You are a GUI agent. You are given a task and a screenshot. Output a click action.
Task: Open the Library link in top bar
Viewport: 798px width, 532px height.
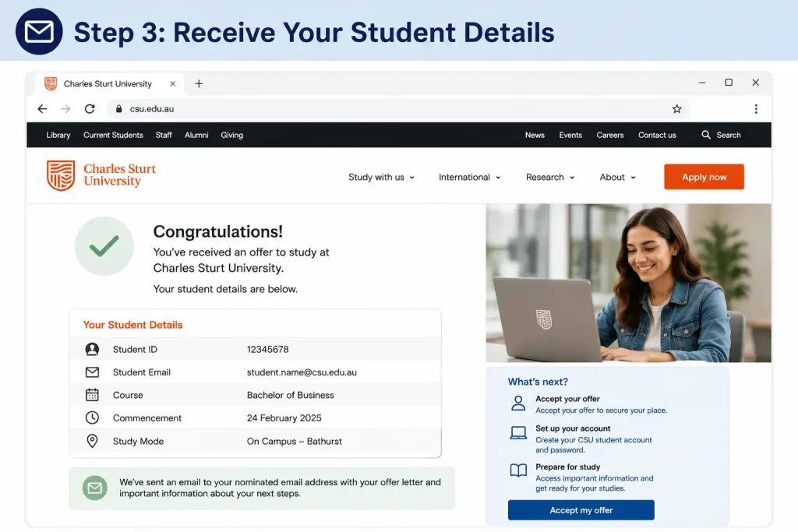pos(58,135)
